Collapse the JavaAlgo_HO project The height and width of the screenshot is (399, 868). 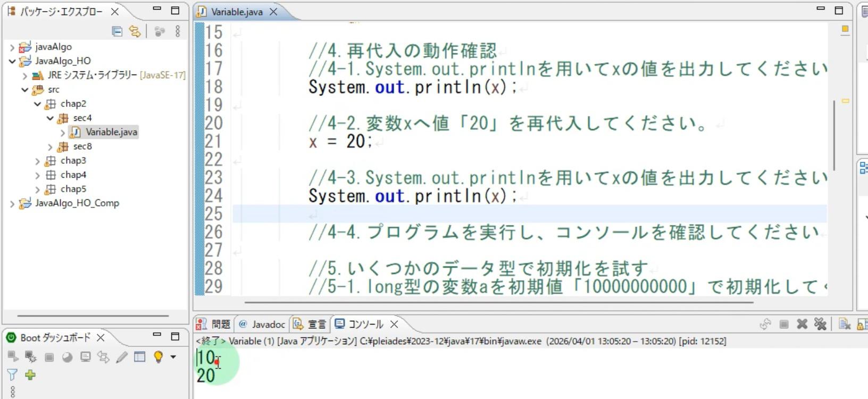[12, 61]
